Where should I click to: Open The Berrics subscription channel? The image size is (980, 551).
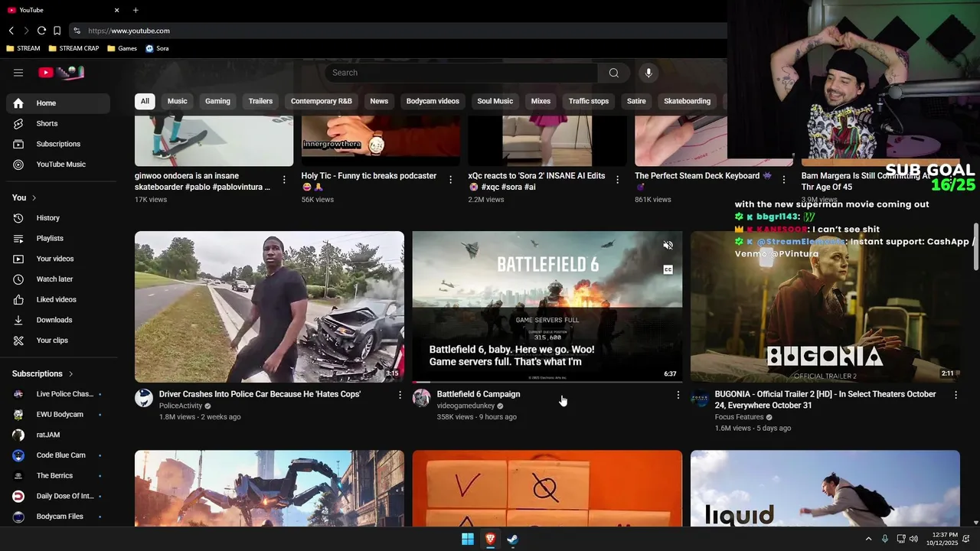tap(58, 475)
